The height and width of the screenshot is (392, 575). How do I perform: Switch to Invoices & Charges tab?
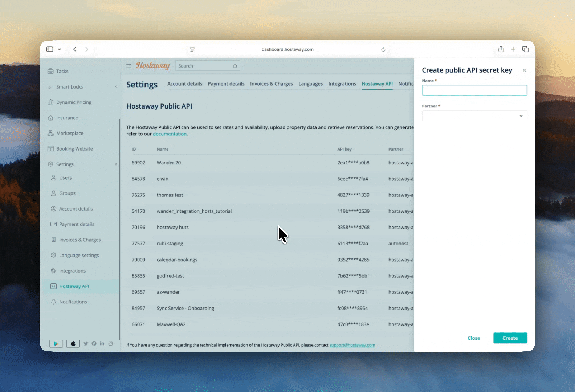(272, 84)
